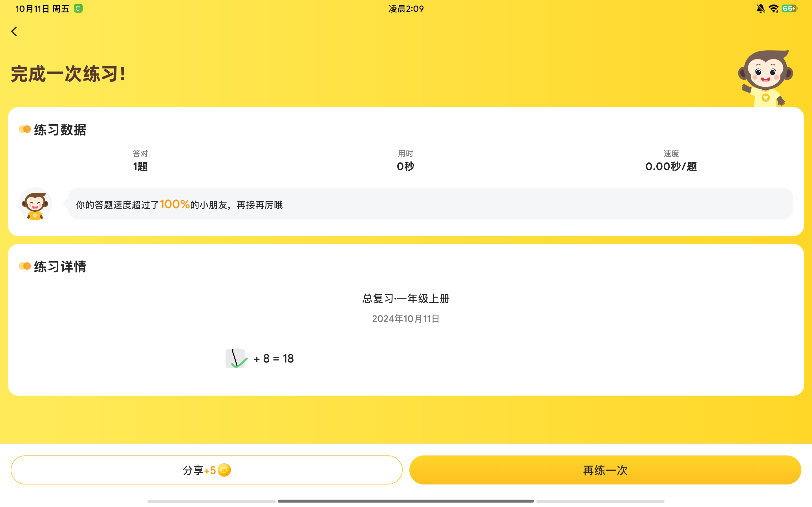Click the equation + 8 = 18

tap(273, 359)
